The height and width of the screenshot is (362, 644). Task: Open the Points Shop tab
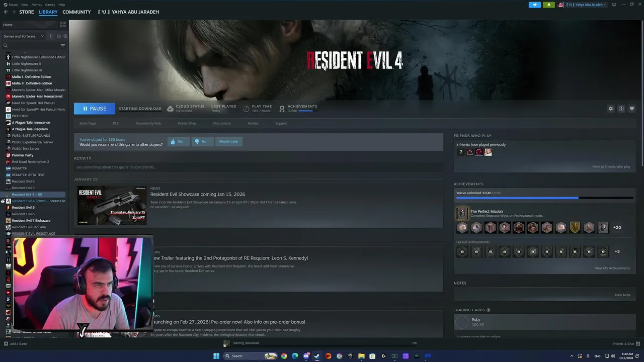pos(187,123)
